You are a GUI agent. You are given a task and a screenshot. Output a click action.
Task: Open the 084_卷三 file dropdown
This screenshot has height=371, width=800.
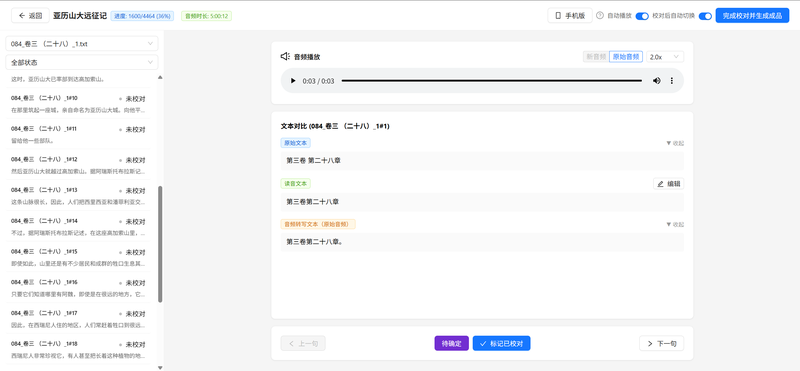point(82,44)
